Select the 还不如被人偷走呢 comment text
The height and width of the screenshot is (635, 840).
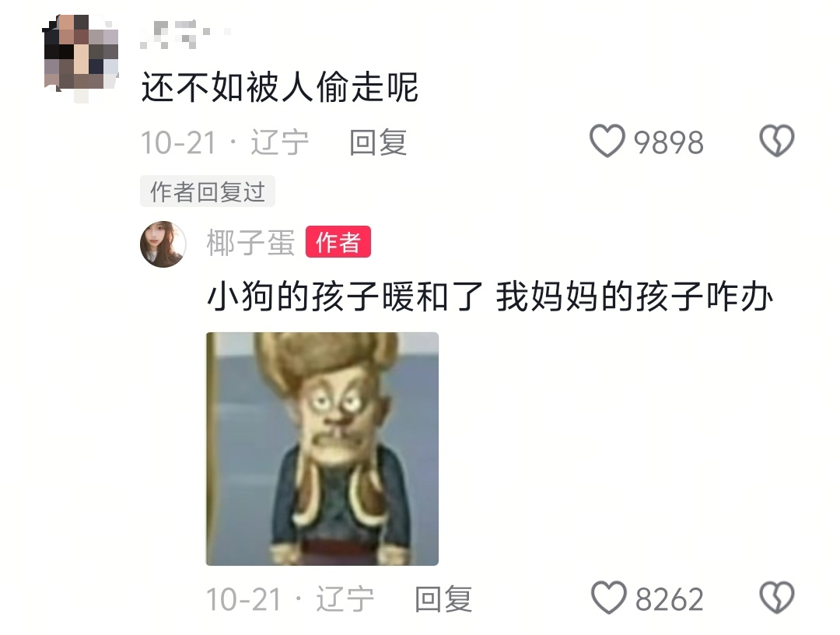pos(279,87)
